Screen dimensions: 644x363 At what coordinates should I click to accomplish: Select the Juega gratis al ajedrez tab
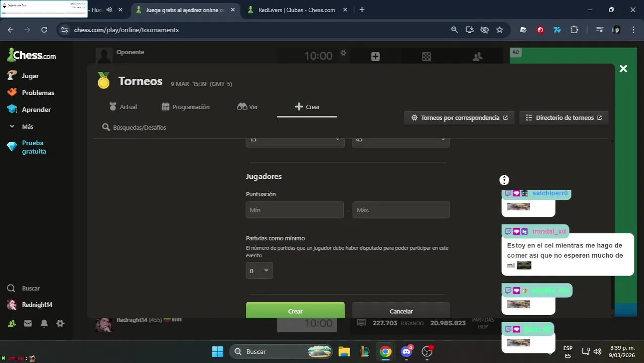pyautogui.click(x=185, y=10)
